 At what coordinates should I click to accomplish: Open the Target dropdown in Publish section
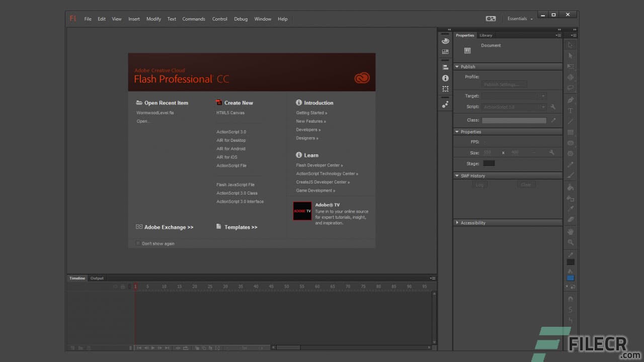click(x=543, y=96)
